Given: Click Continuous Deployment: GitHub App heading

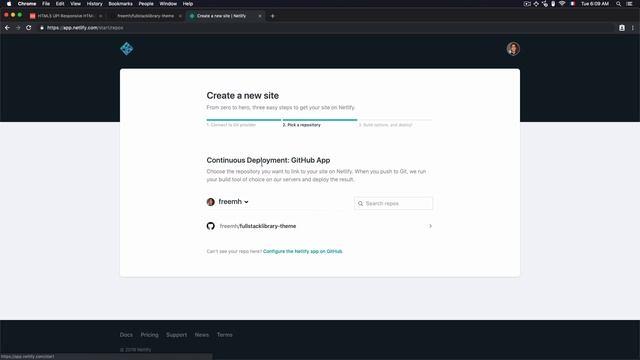Looking at the screenshot, I should pos(268,160).
